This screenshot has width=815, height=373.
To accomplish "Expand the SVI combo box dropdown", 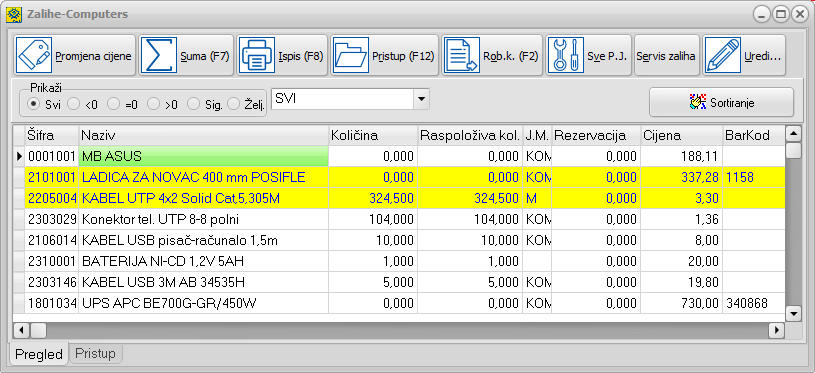I will point(422,98).
